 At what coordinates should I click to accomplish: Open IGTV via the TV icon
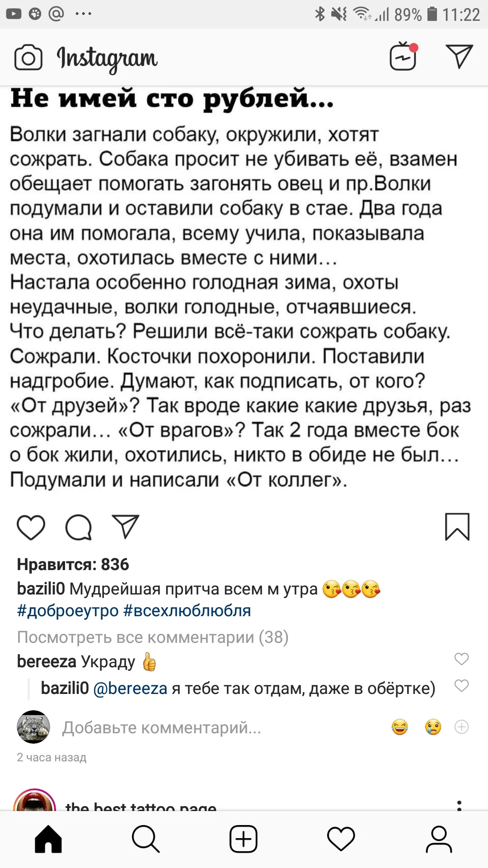tap(401, 57)
